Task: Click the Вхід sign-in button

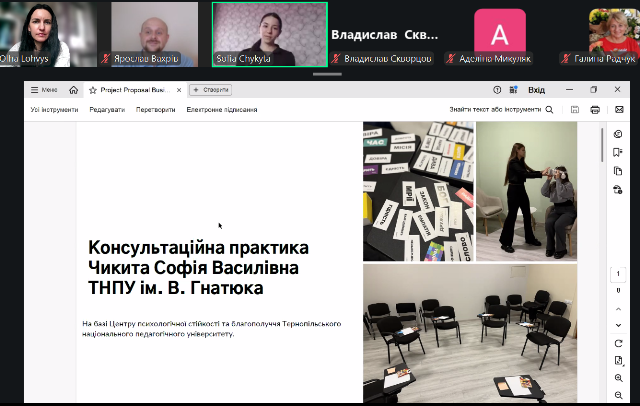Action: click(536, 90)
